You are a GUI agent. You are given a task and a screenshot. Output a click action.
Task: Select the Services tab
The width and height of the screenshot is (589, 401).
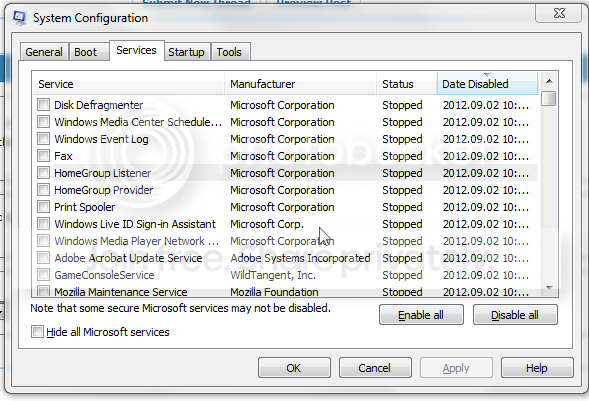[136, 50]
